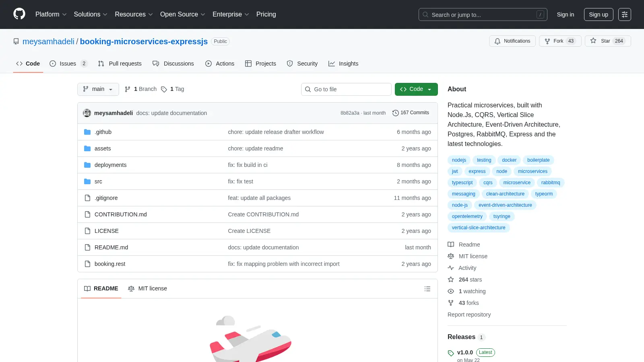Screen dimensions: 644x362
Task: Click the book icon beside Readme in About
Action: click(451, 245)
